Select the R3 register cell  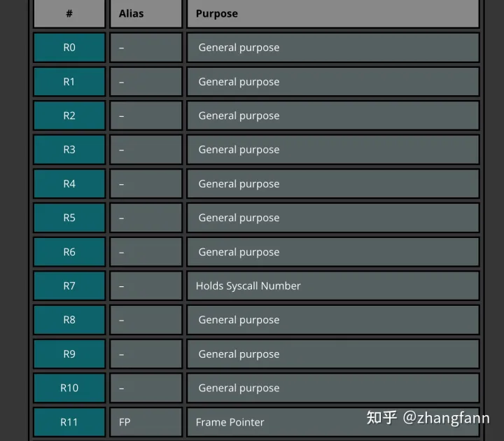(x=69, y=150)
